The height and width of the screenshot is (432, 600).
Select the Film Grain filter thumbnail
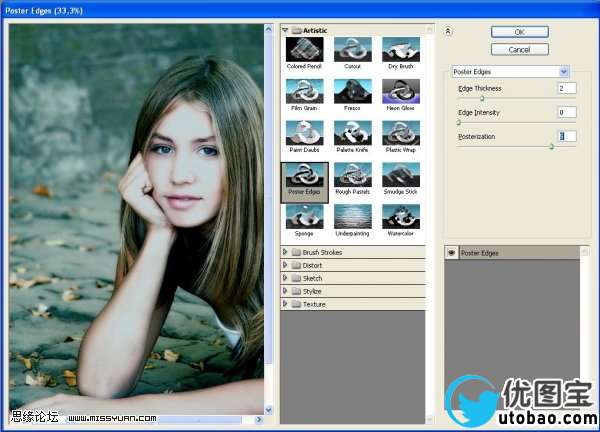pos(304,91)
